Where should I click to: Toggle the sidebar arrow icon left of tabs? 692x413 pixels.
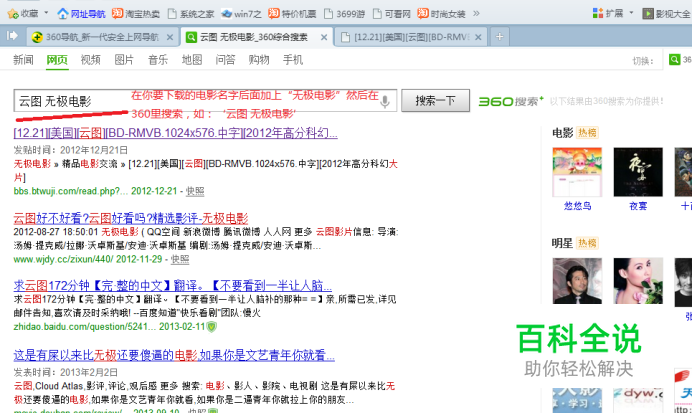click(x=12, y=36)
